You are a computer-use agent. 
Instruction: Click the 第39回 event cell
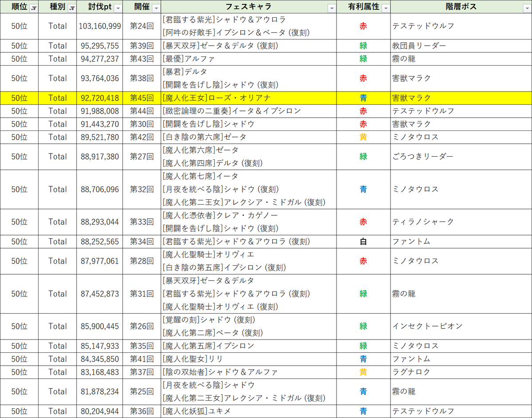point(142,46)
